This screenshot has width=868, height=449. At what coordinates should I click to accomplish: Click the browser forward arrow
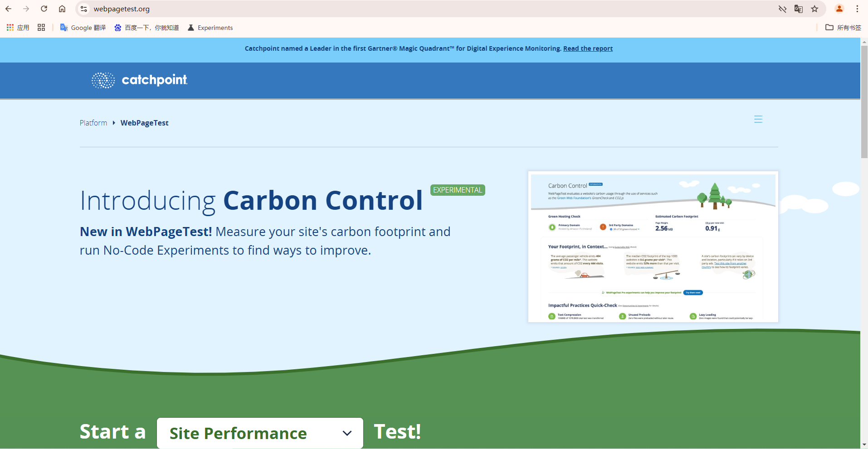pos(26,9)
